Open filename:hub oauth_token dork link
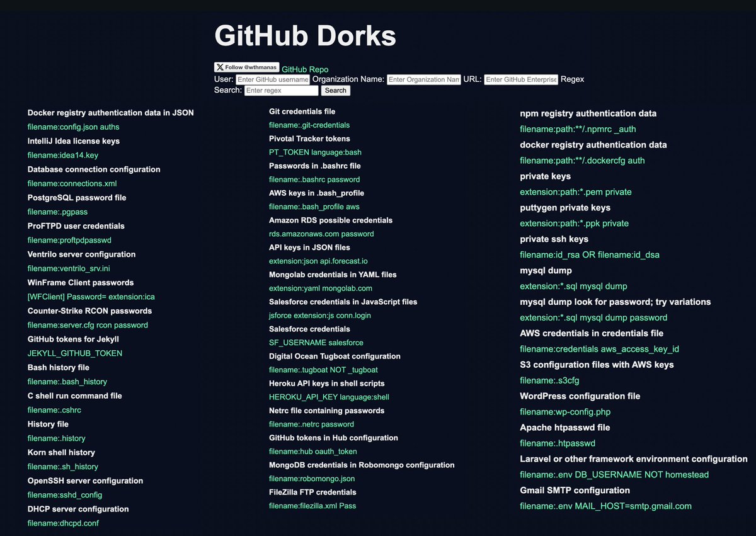 (x=313, y=451)
